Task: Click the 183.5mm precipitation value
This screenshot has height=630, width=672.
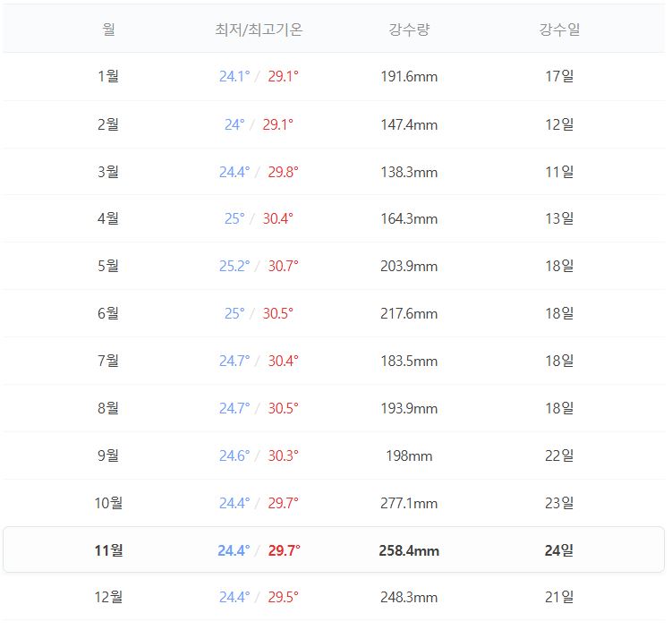Action: click(x=409, y=361)
